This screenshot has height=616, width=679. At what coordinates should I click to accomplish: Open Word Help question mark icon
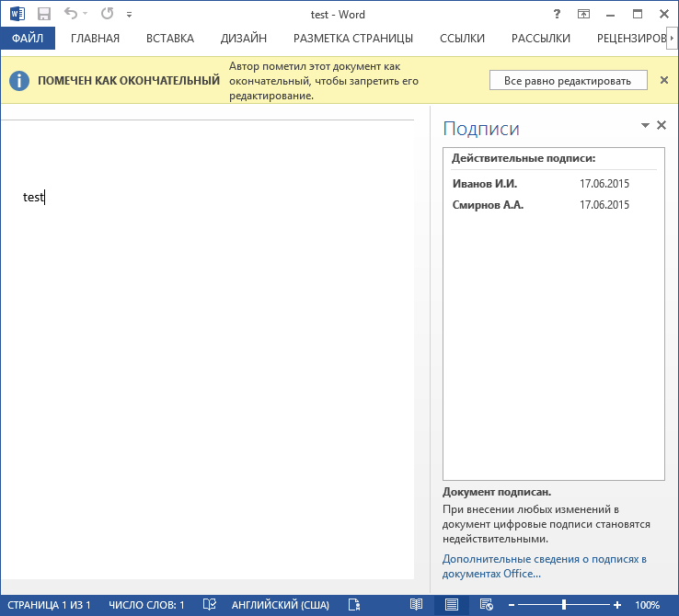pos(558,14)
